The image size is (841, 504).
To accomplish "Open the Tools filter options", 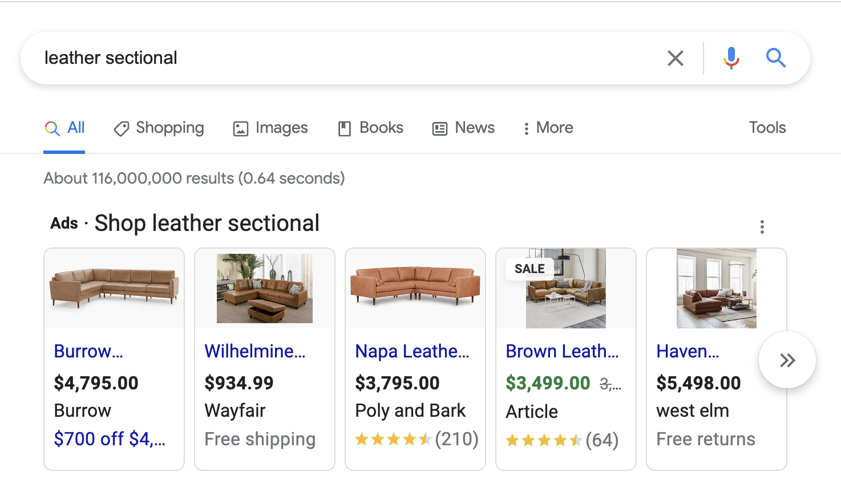I will [767, 128].
